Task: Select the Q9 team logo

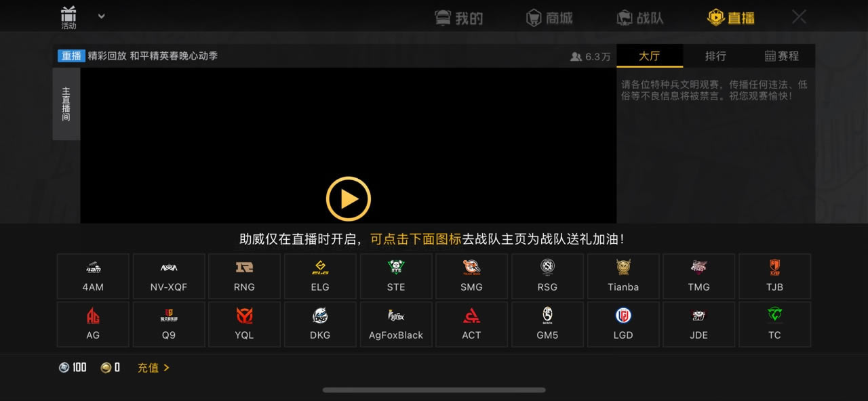Action: (168, 324)
